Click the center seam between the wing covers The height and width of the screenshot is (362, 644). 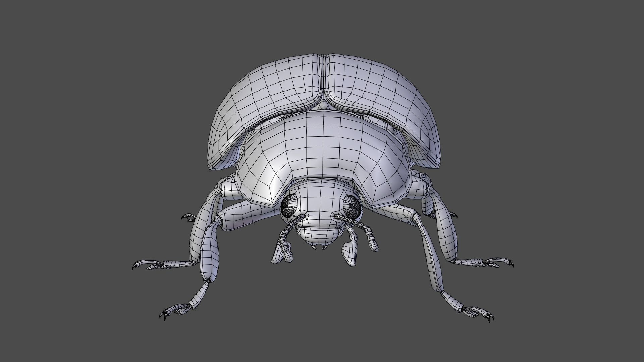point(324,77)
